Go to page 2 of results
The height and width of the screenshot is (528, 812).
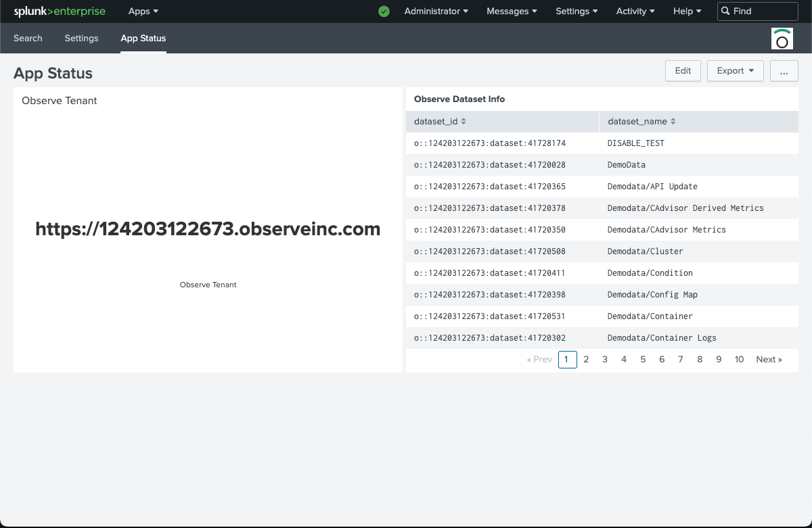586,360
